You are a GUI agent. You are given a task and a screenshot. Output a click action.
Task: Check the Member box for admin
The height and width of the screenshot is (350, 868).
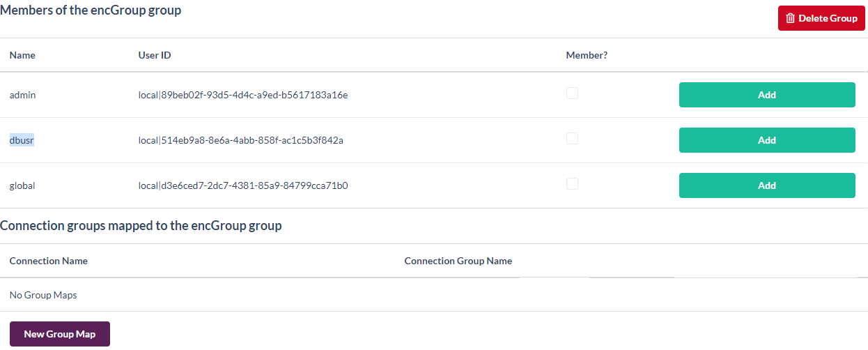572,93
